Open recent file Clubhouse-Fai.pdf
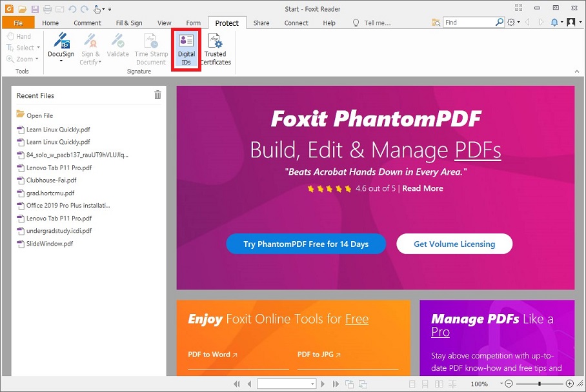 [x=47, y=180]
